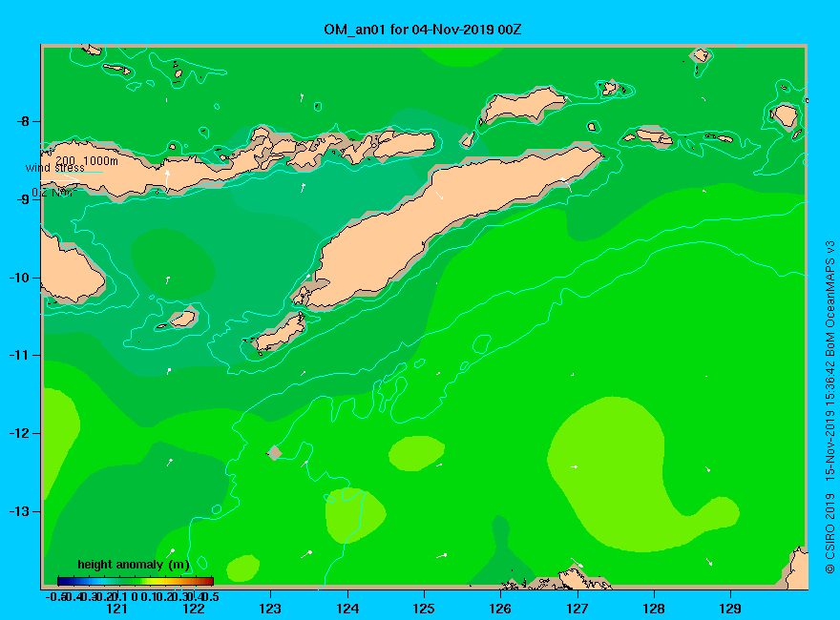Click the longitude label "129"
This screenshot has height=620, width=840.
730,609
